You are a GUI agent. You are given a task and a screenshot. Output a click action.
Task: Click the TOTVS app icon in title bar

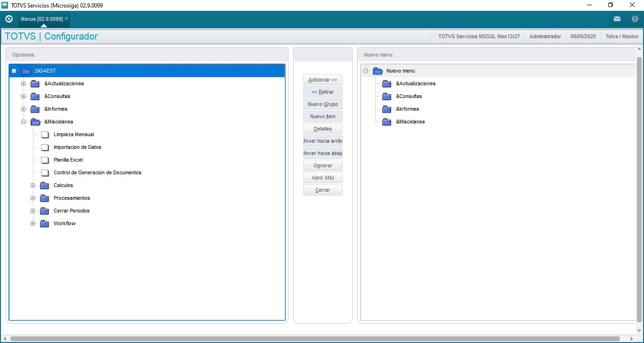tap(5, 5)
